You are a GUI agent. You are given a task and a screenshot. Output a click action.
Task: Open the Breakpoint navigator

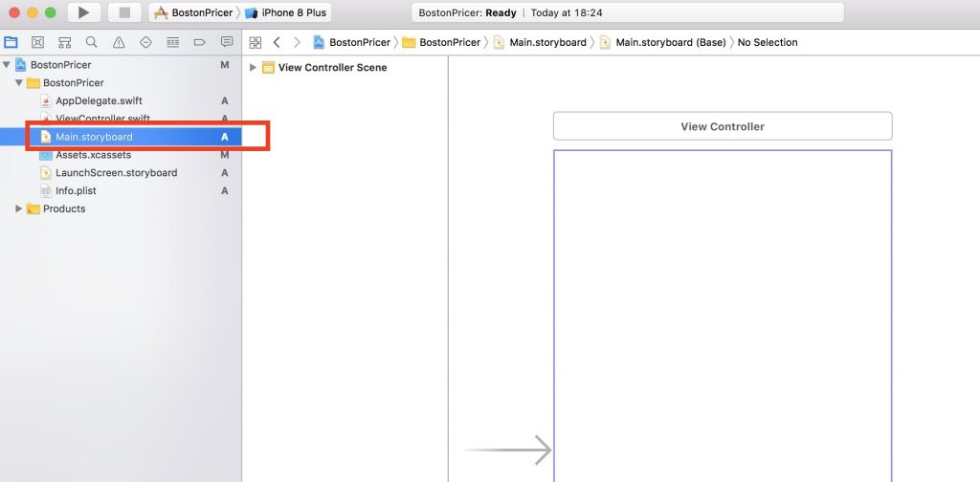(x=199, y=42)
